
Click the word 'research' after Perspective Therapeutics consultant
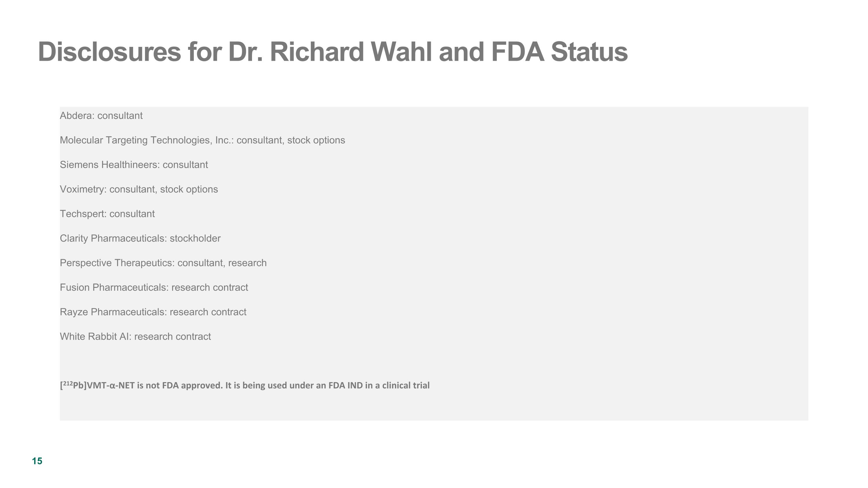click(x=247, y=263)
